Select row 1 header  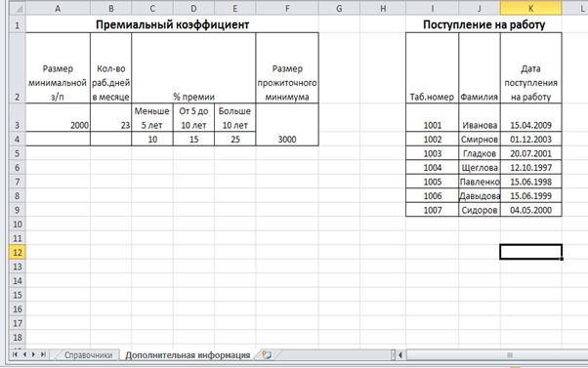[x=18, y=25]
